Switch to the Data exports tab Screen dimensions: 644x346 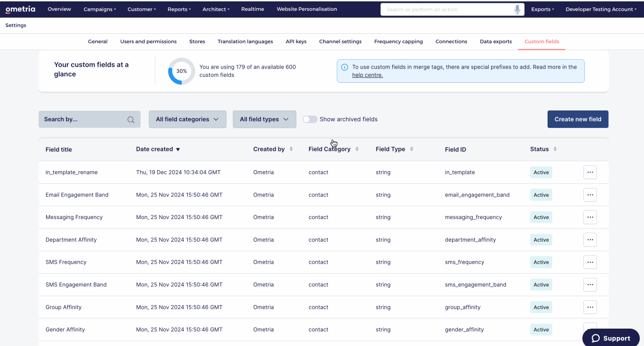pos(496,41)
